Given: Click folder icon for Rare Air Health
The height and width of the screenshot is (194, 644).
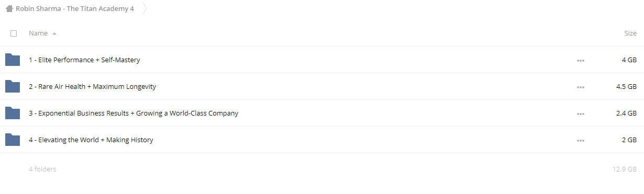Looking at the screenshot, I should [x=13, y=86].
